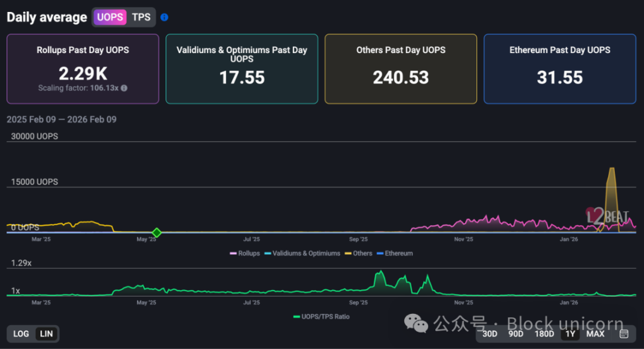Image resolution: width=644 pixels, height=349 pixels.
Task: Toggle the Rollups series in the legend
Action: (244, 254)
